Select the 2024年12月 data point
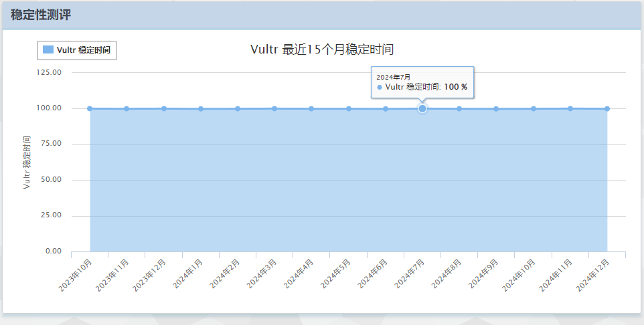The width and height of the screenshot is (644, 325). point(607,109)
